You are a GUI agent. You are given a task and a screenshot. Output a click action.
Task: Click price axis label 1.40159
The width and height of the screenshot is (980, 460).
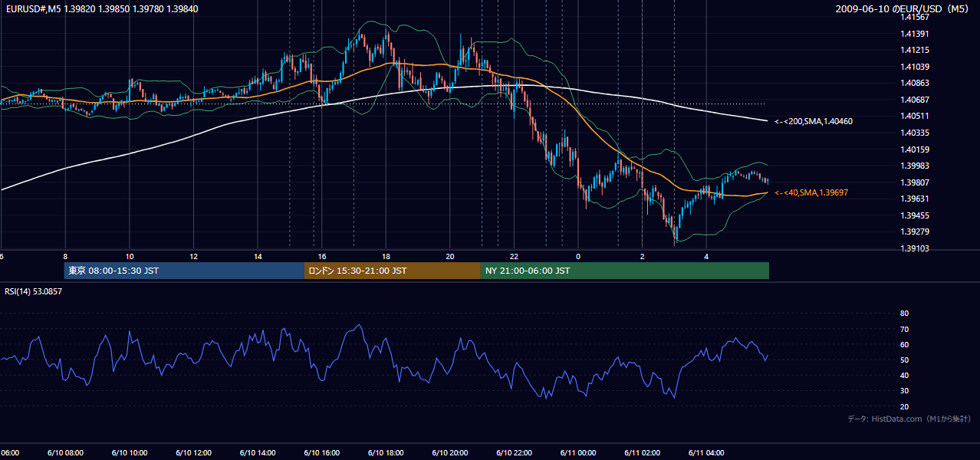point(914,149)
